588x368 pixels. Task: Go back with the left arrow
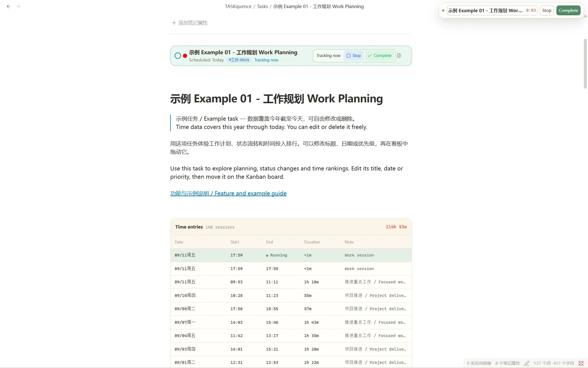click(9, 6)
